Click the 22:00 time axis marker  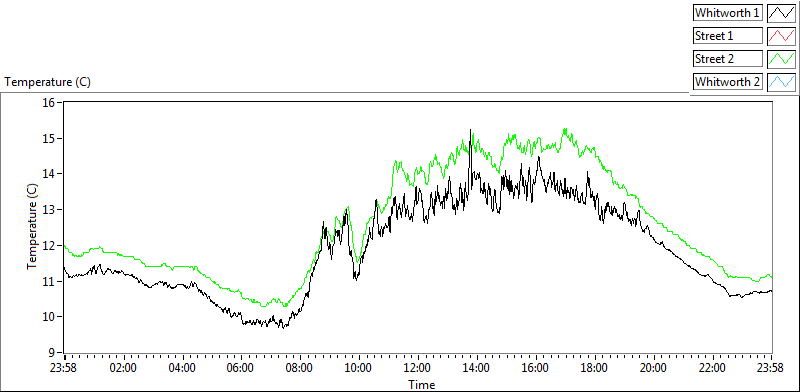712,368
